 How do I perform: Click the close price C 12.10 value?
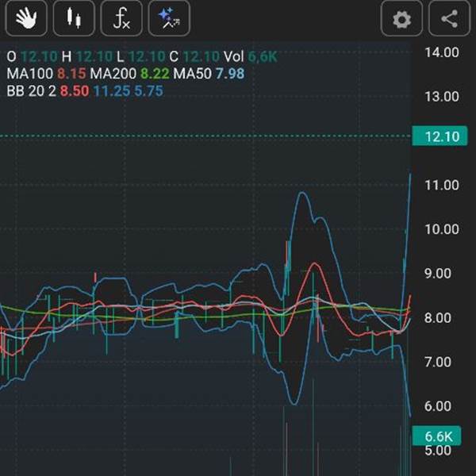pos(194,57)
